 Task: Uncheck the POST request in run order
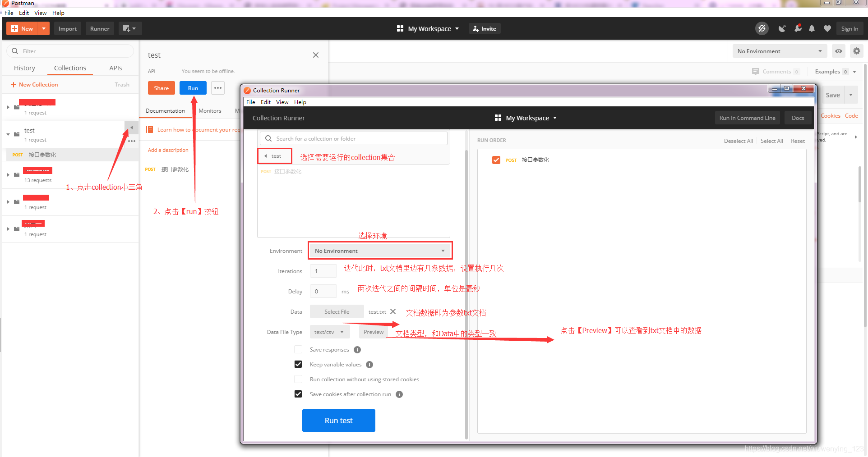pyautogui.click(x=496, y=160)
